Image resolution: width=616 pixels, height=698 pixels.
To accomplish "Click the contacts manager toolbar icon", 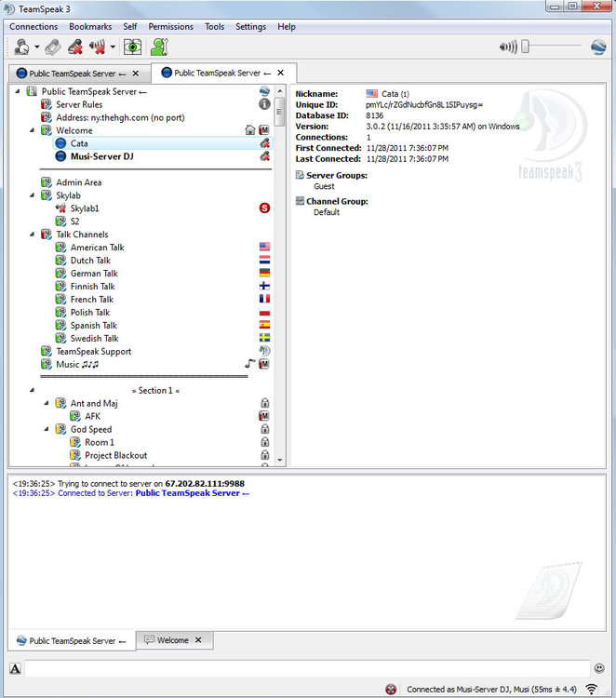I will 159,47.
